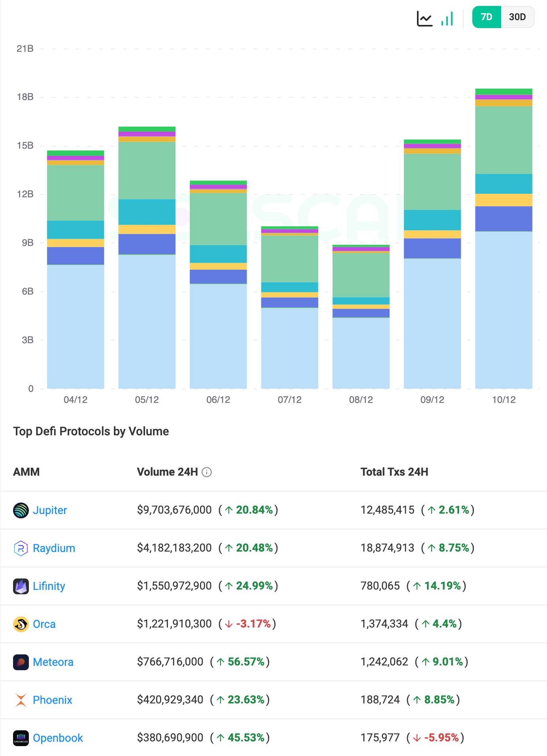Switch to the bar chart view icon
This screenshot has width=547, height=756.
coord(447,18)
